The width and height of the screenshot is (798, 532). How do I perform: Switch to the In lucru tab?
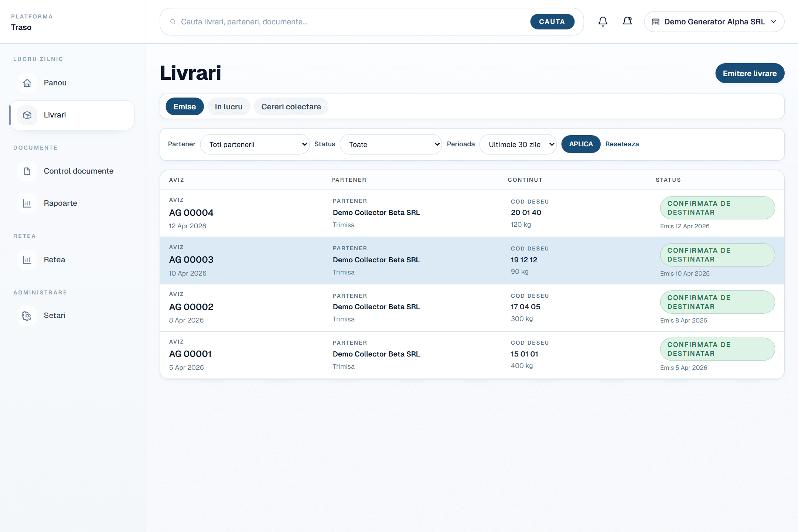pos(228,107)
